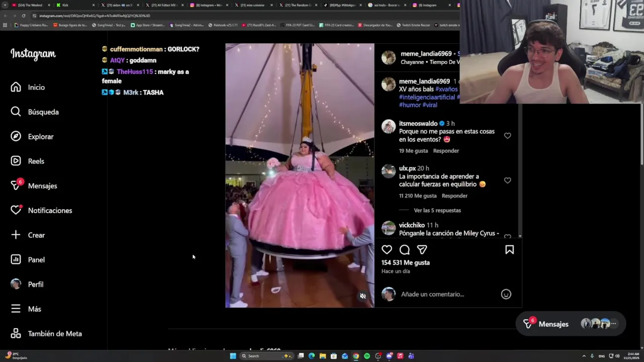Open itsmeoswaldo's profile avatar
The width and height of the screenshot is (644, 362).
388,126
